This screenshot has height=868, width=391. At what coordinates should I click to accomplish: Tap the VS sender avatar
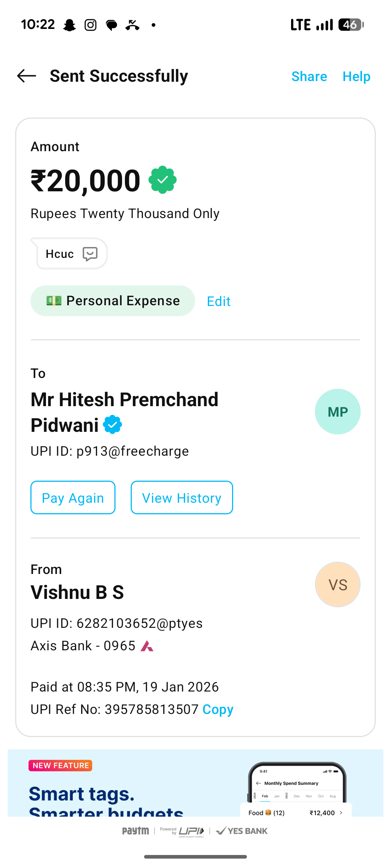(x=337, y=584)
